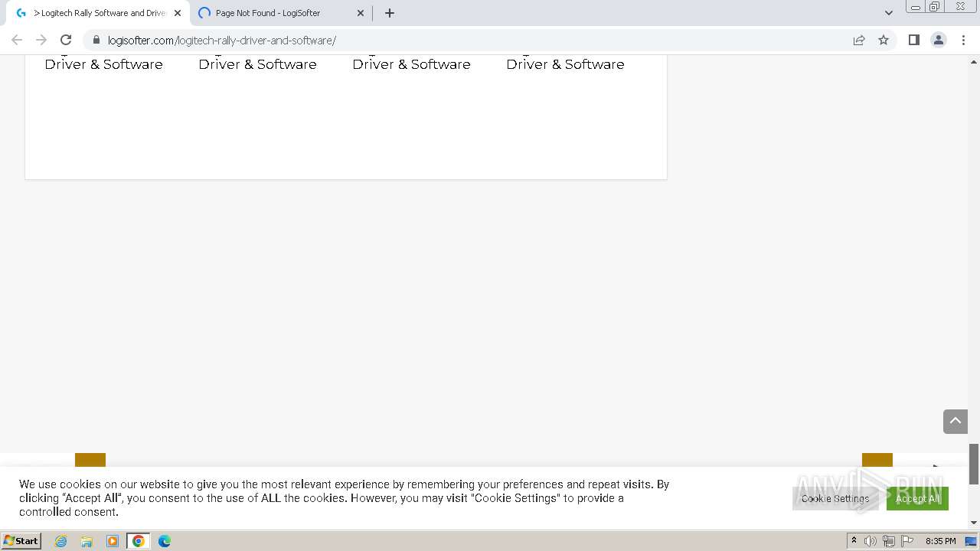Click the page vertical scrollbar thumb
This screenshot has height=551, width=980.
[x=974, y=464]
